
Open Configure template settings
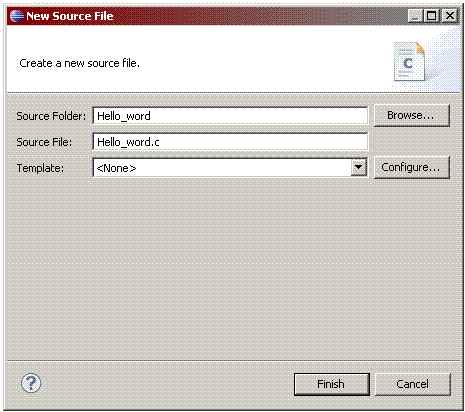(x=412, y=167)
